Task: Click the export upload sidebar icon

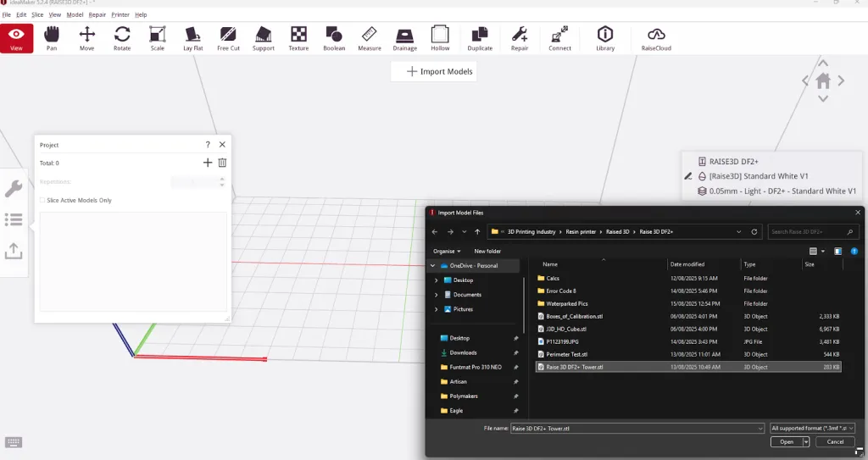Action: [x=14, y=251]
